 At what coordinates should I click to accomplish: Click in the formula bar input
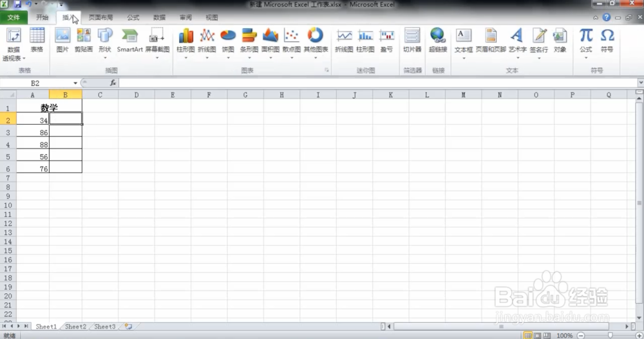[378, 83]
